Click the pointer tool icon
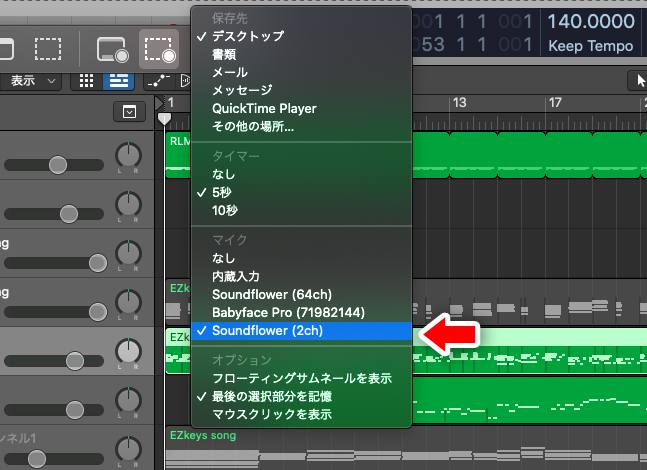Image resolution: width=647 pixels, height=470 pixels. point(639,80)
